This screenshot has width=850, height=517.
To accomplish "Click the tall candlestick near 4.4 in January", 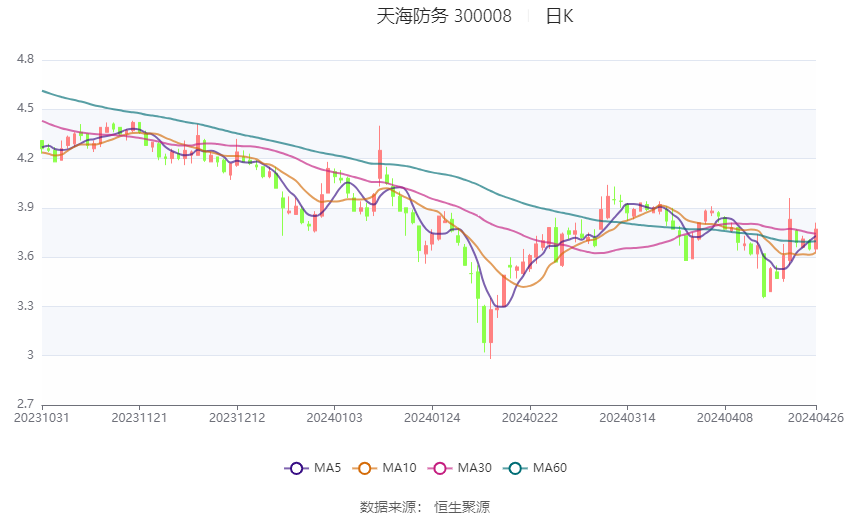I will pyautogui.click(x=379, y=156).
